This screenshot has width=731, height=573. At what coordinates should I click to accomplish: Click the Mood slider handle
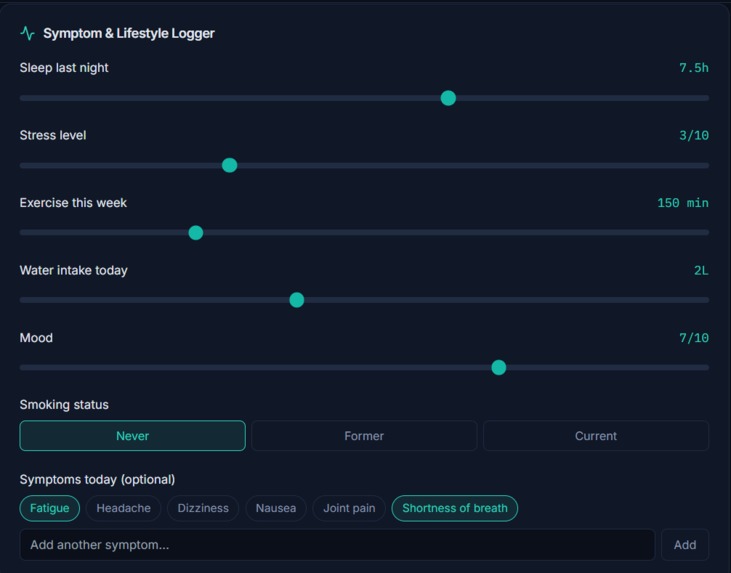coord(499,367)
